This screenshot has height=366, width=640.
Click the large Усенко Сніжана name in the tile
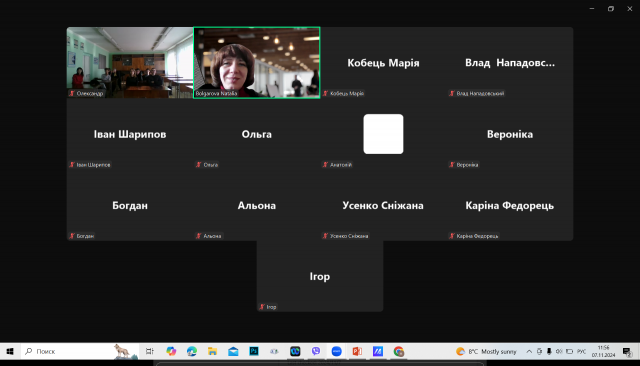(383, 205)
